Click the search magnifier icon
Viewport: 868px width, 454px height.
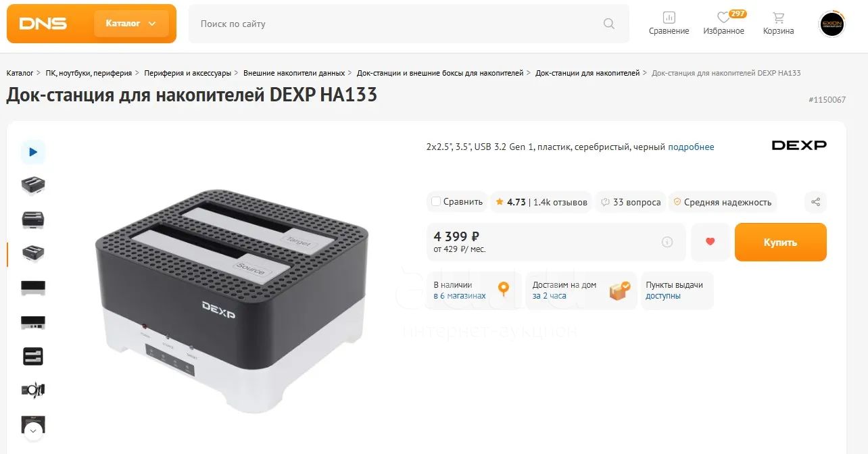(x=609, y=24)
